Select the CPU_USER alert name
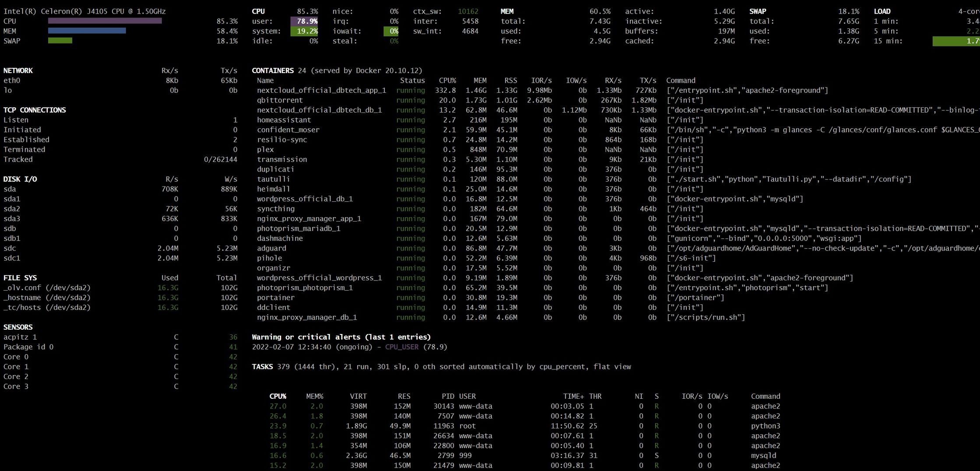The image size is (980, 471). click(x=402, y=347)
